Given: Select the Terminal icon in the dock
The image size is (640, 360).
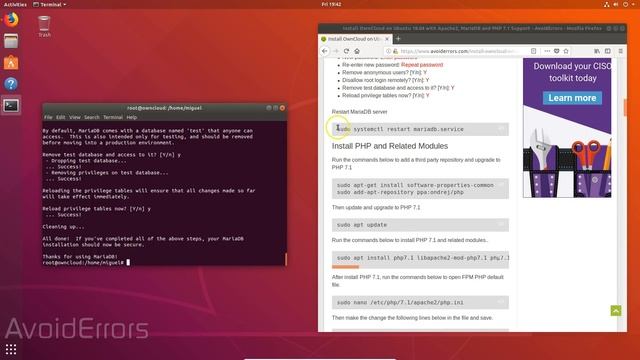Looking at the screenshot, I should tap(11, 106).
